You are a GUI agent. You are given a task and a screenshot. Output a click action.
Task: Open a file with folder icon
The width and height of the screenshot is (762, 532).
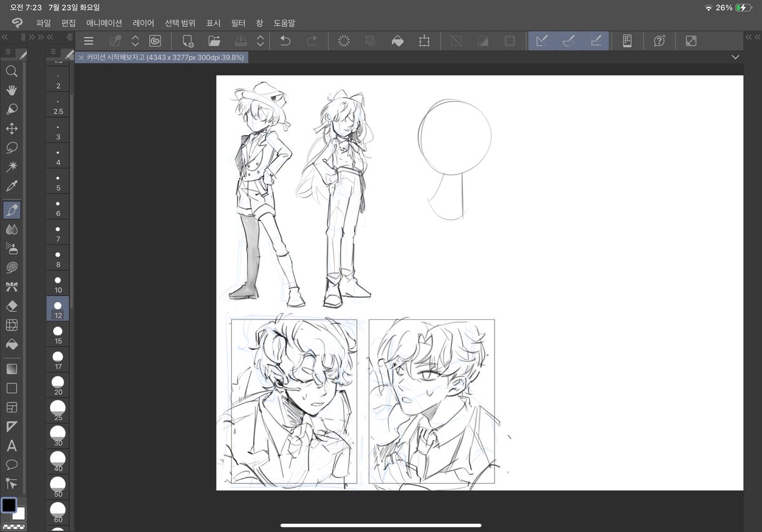(214, 41)
